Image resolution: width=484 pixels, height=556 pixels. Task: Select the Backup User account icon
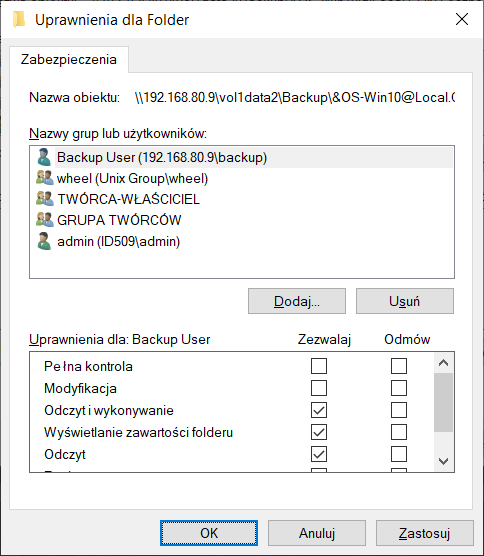[44, 157]
